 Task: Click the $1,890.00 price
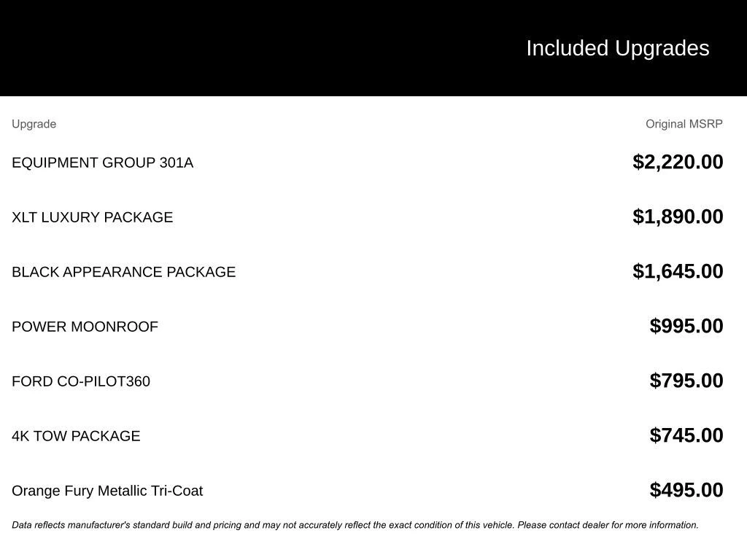click(678, 217)
